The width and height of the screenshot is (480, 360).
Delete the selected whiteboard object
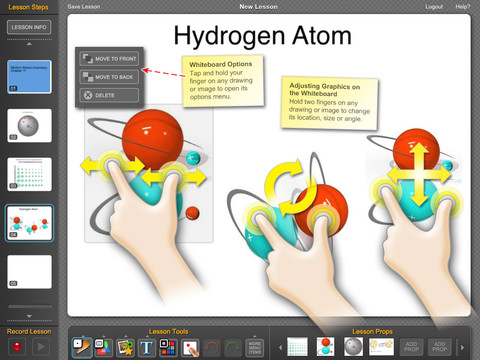tap(109, 95)
